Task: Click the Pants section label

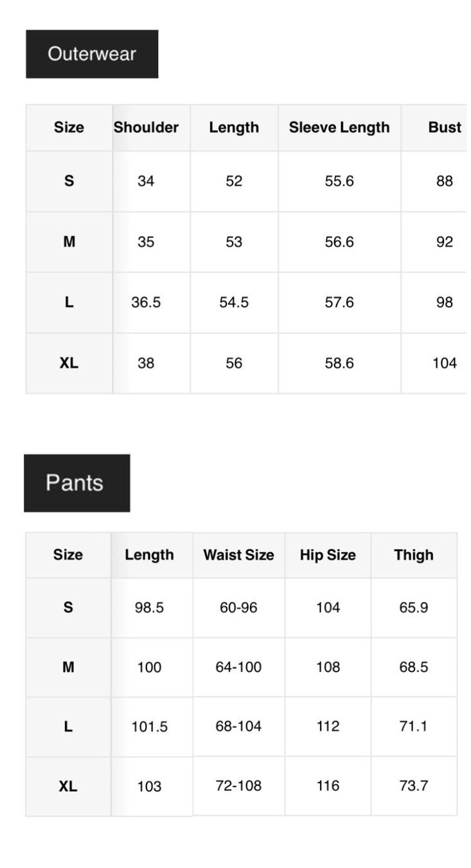Action: click(75, 483)
